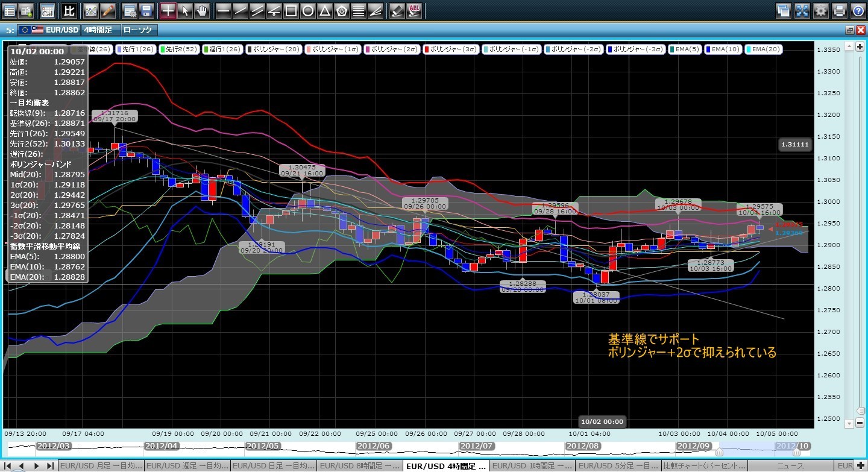Select the triangle drawing tool
Viewport: 868px width, 472px height.
click(324, 10)
